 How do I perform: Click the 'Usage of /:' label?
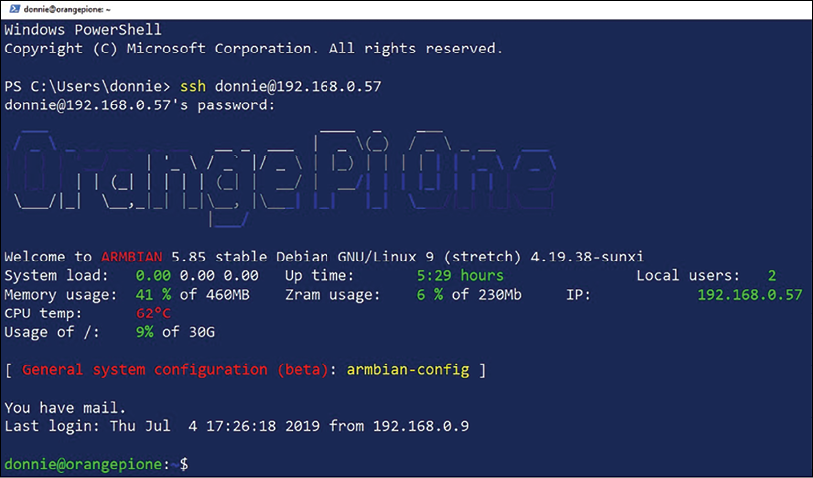point(52,332)
